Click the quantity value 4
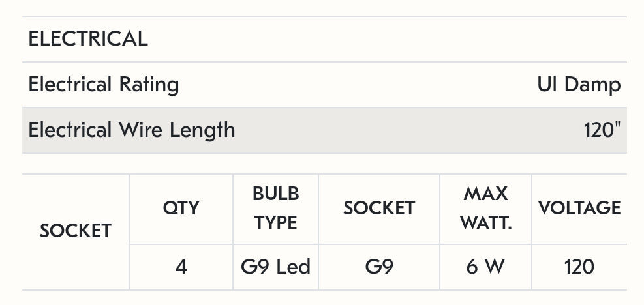This screenshot has width=644, height=305. coord(181,266)
